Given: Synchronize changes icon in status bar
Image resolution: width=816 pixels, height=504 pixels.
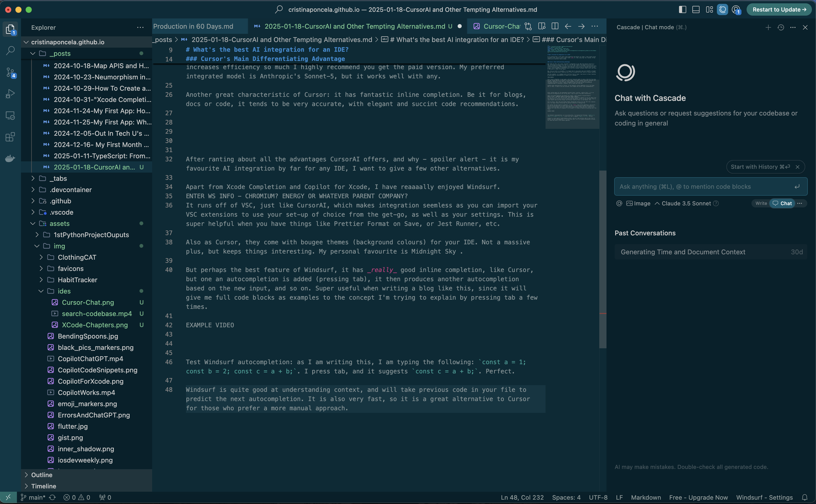Looking at the screenshot, I should [x=53, y=497].
